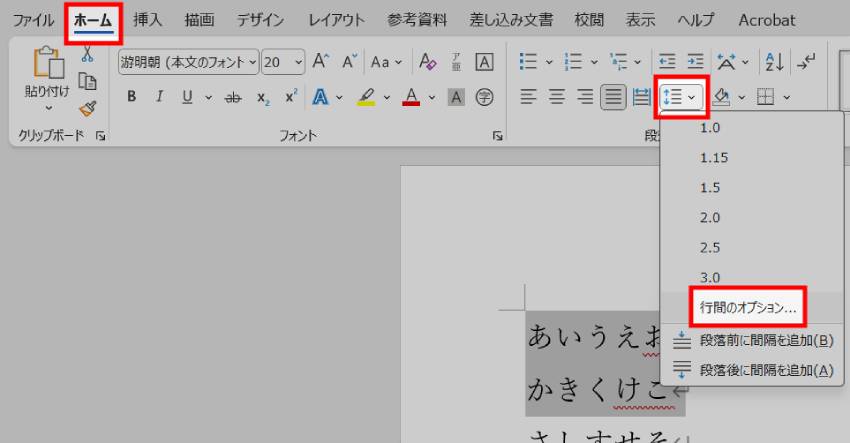This screenshot has height=443, width=850.
Task: Open the Acrobat tab
Action: click(767, 21)
